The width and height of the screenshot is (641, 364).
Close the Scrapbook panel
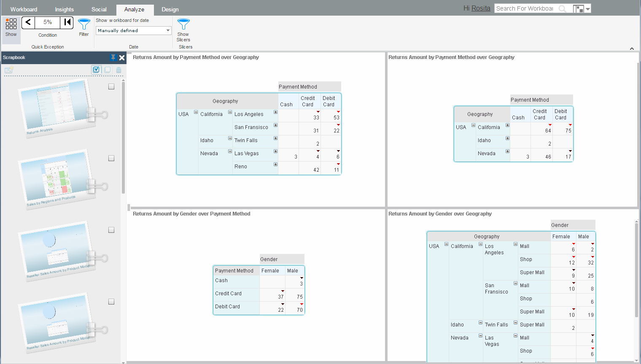tap(122, 58)
